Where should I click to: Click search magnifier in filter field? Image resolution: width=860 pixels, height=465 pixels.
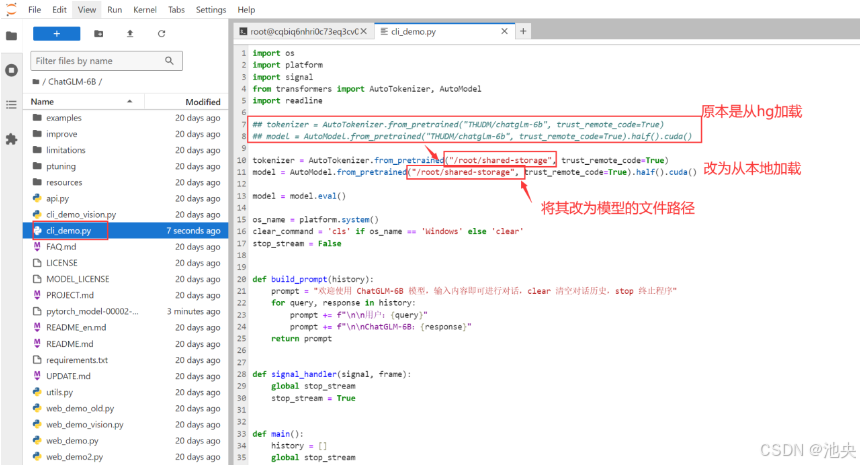tap(169, 61)
